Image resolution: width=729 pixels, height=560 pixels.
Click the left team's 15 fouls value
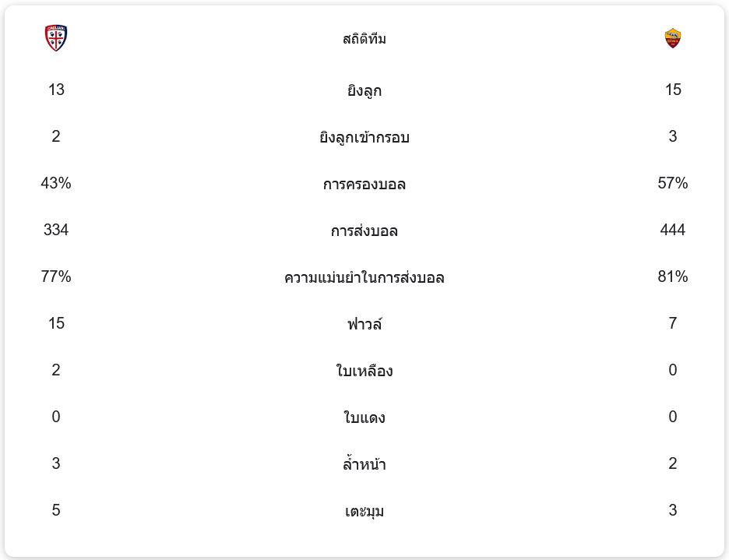pyautogui.click(x=56, y=324)
